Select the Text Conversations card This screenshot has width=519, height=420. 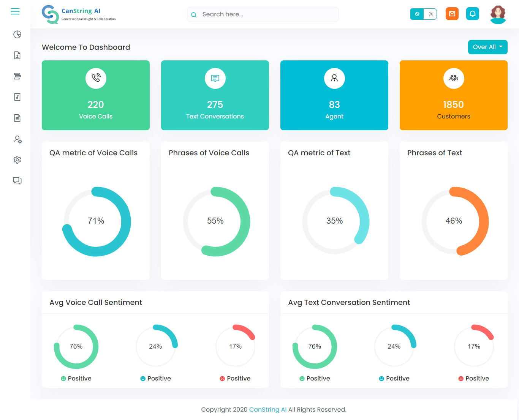215,95
